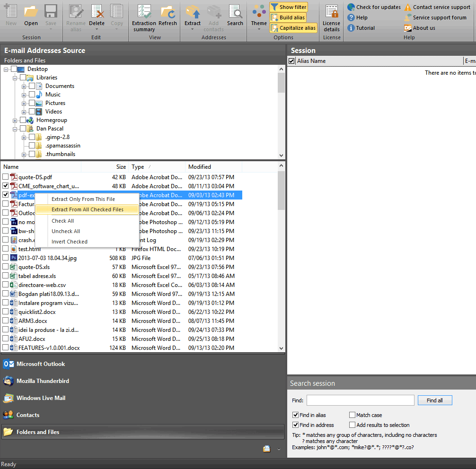Open the Extract button dropdown arrow
This screenshot has width=476, height=469.
193,29
